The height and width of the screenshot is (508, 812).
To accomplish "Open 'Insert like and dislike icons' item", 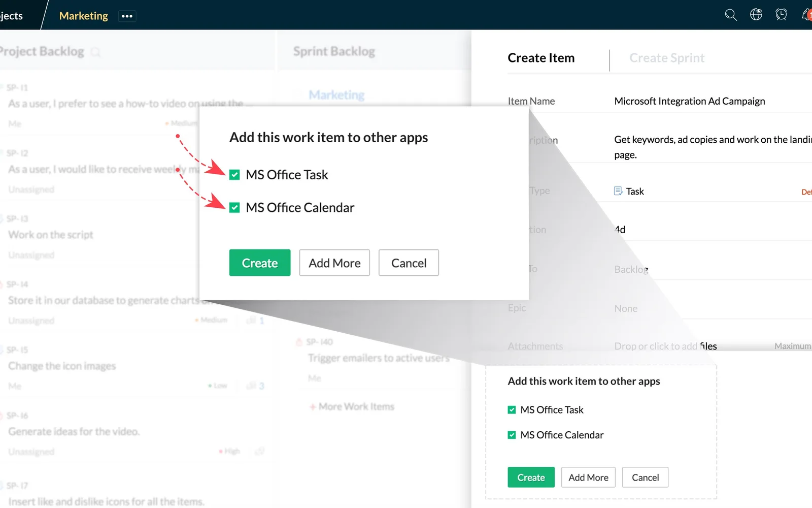I will tap(106, 501).
